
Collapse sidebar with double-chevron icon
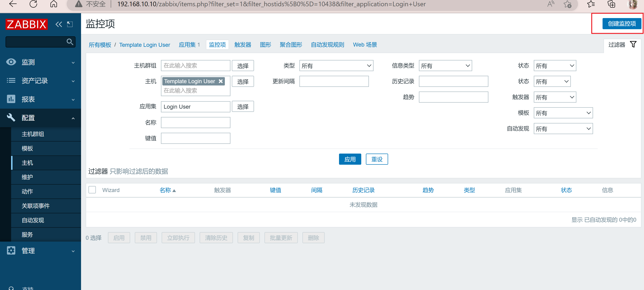pyautogui.click(x=59, y=24)
